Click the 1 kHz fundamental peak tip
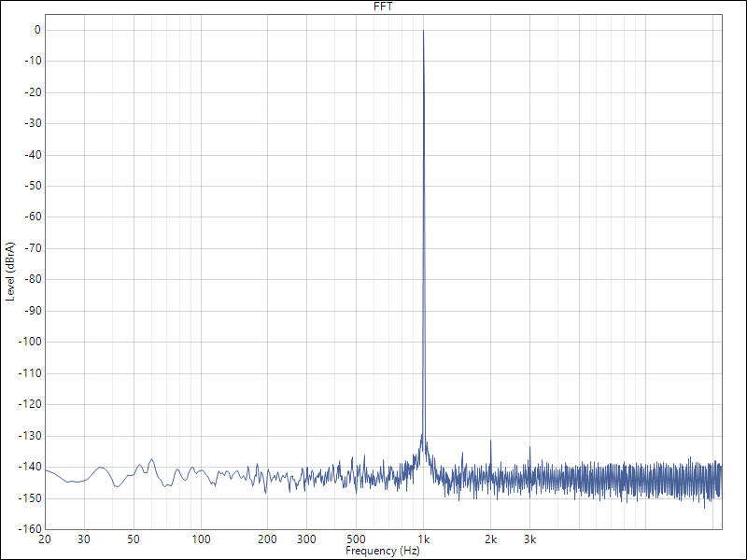The image size is (747, 560). pyautogui.click(x=424, y=31)
